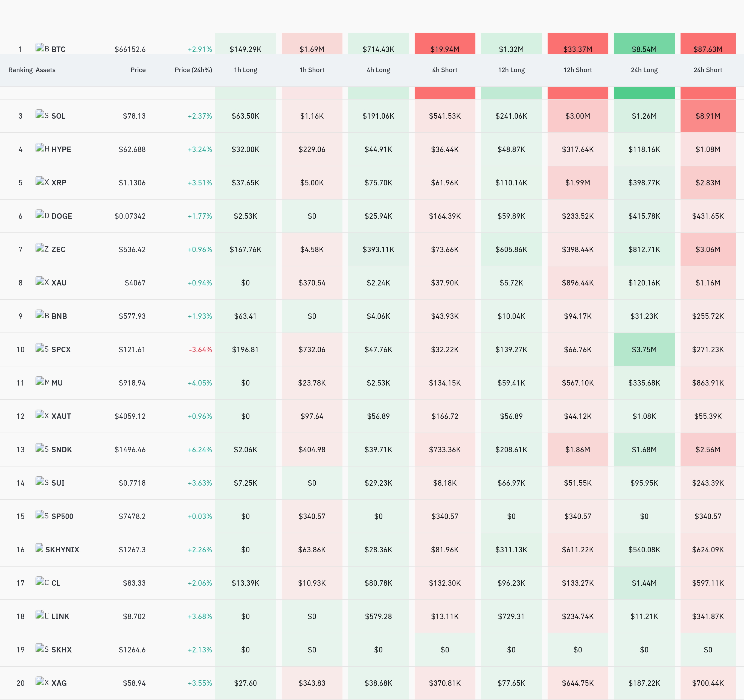Click the DOGE coin icon
The width and height of the screenshot is (744, 700).
click(x=42, y=215)
